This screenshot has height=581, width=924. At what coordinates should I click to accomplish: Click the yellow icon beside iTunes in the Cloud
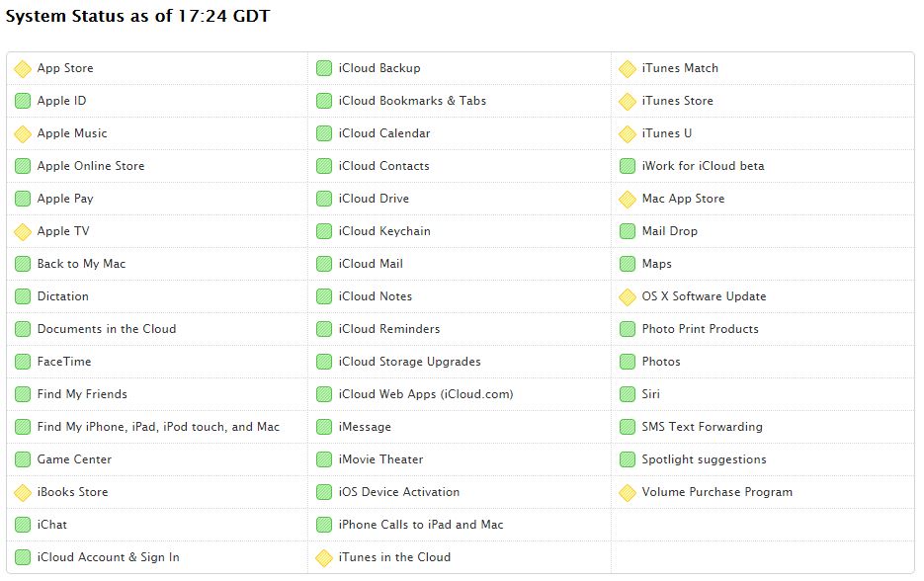click(x=324, y=558)
